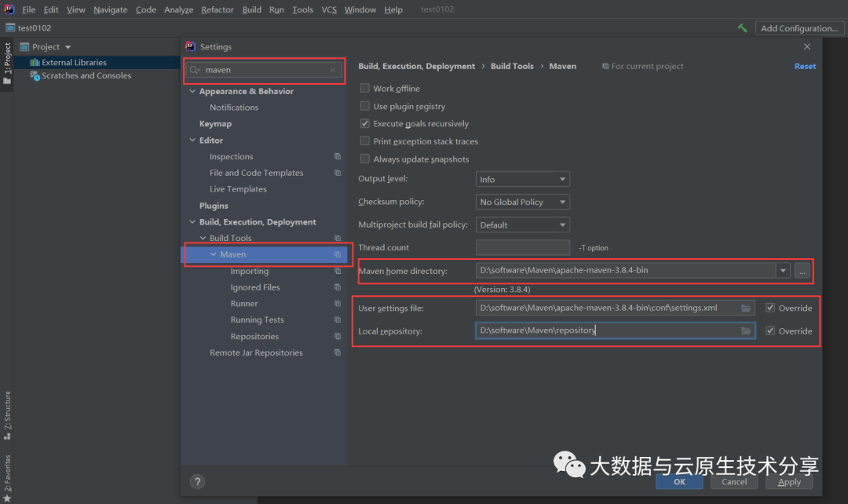Click the project-level icon beside Importing
848x504 pixels.
(338, 271)
